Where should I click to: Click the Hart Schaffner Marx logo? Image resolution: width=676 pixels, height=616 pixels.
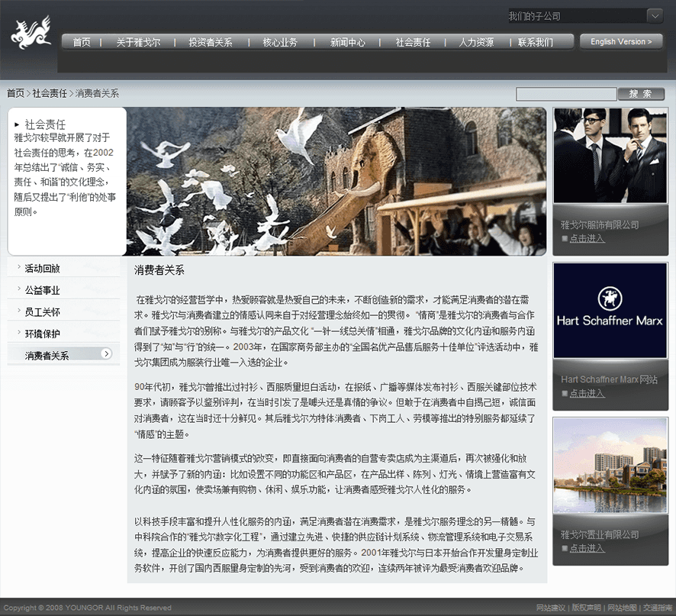click(610, 311)
